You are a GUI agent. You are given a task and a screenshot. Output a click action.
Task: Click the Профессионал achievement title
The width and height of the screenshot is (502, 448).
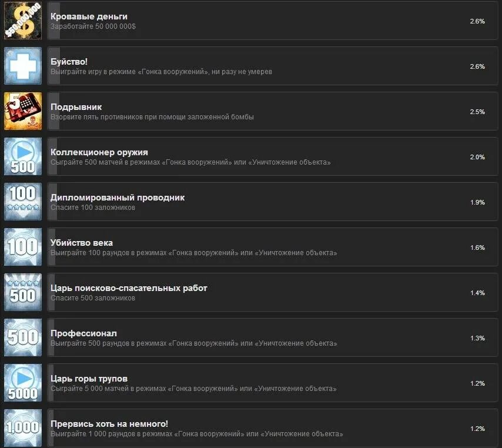(x=83, y=333)
